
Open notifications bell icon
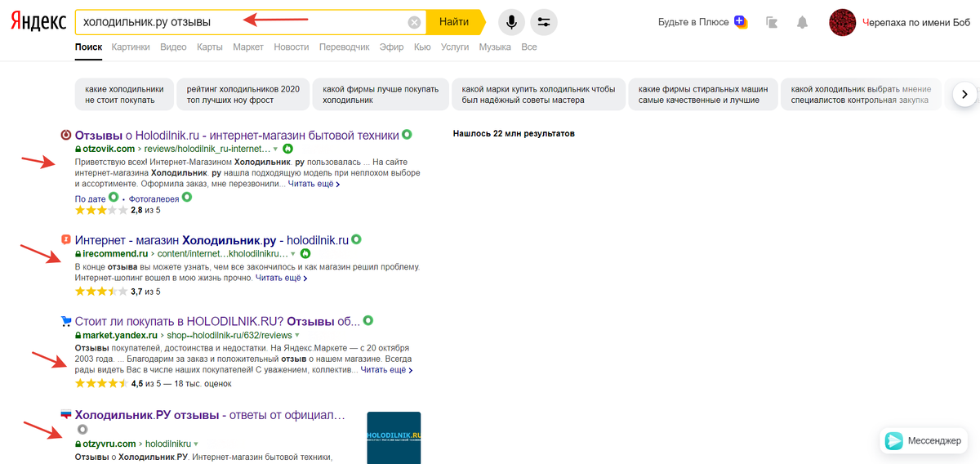pyautogui.click(x=803, y=22)
